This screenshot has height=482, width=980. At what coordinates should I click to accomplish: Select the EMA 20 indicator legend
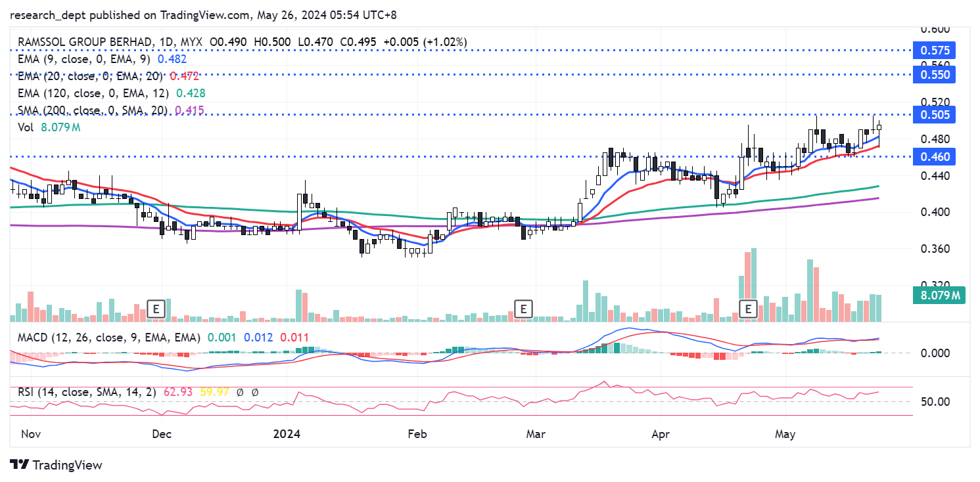(82, 76)
